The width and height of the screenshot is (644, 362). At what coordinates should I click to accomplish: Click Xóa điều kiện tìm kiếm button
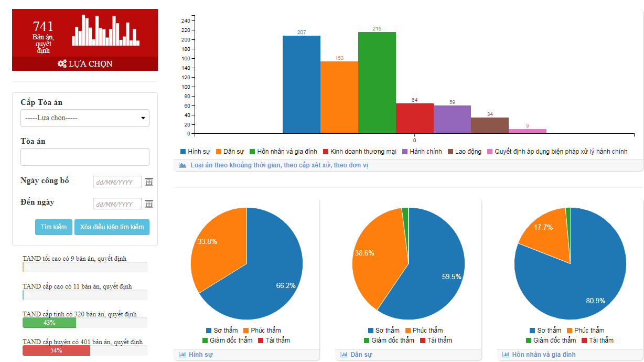[112, 227]
